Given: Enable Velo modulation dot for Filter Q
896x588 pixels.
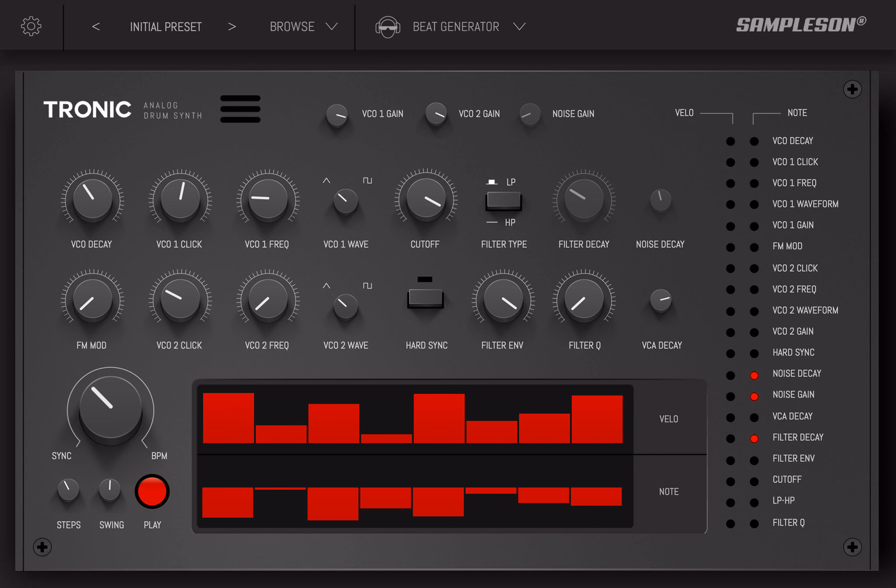Looking at the screenshot, I should 730,523.
